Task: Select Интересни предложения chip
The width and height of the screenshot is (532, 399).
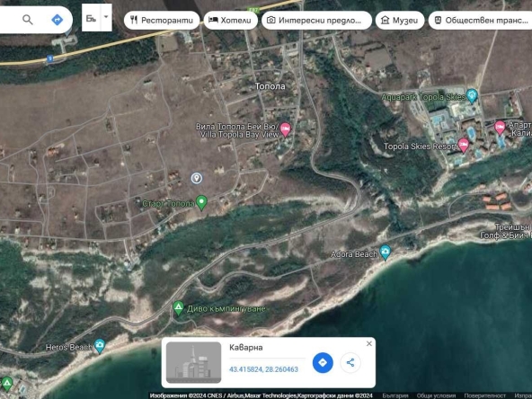Action: [x=316, y=21]
